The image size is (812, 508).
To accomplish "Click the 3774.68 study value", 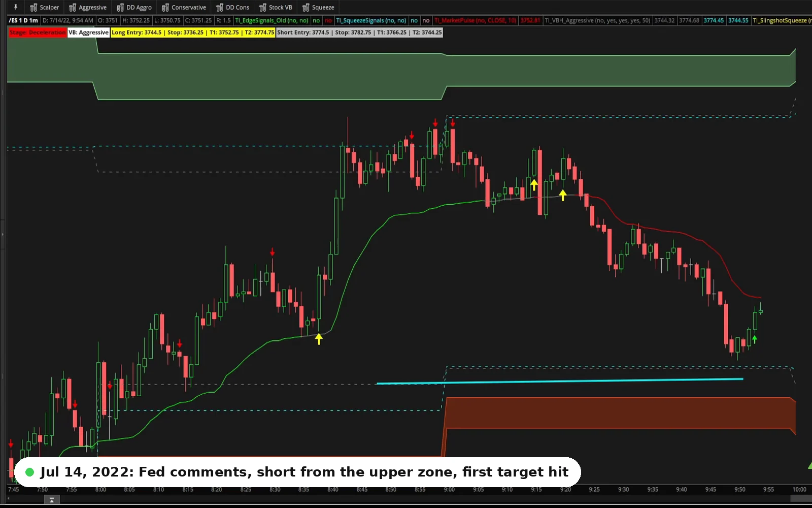I will coord(689,20).
